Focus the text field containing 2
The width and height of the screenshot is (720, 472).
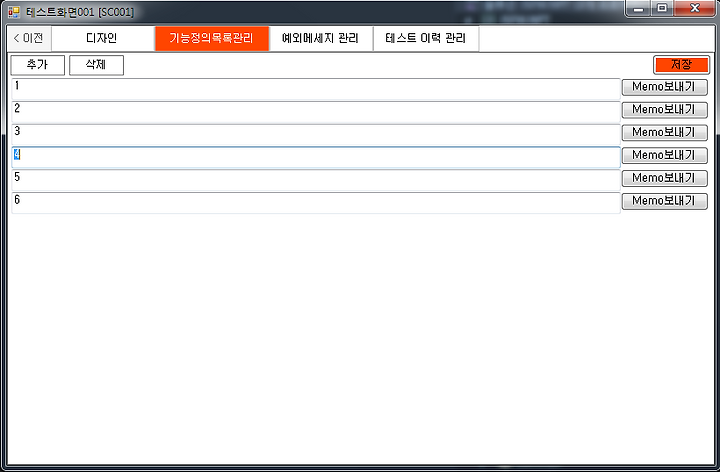[x=316, y=112]
